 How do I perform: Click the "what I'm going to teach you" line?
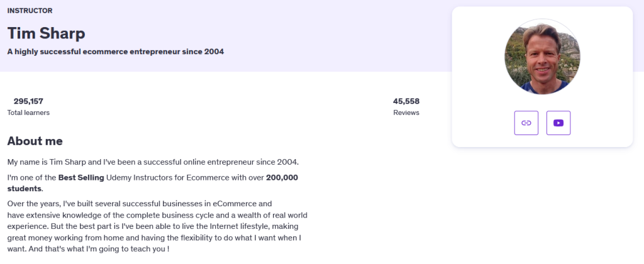(x=88, y=249)
